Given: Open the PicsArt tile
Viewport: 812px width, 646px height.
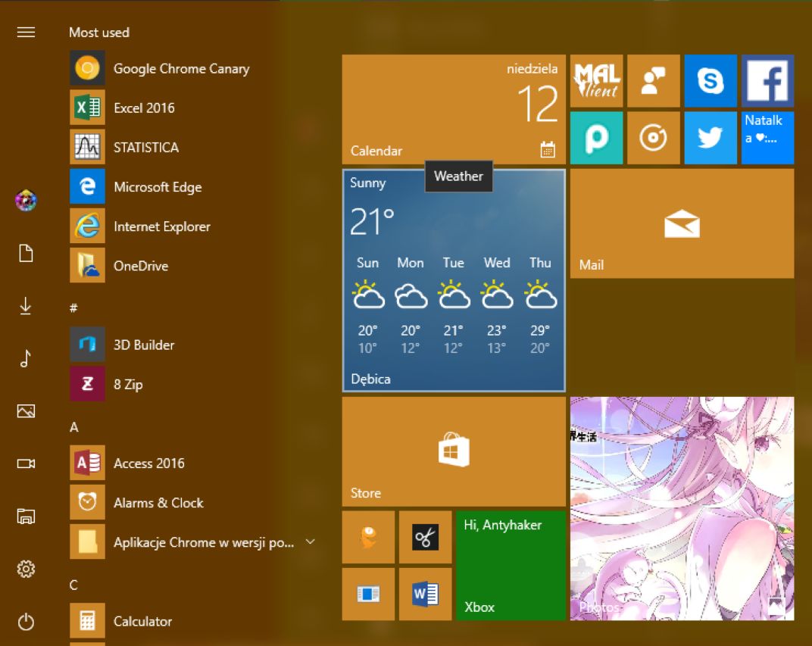Looking at the screenshot, I should 597,138.
